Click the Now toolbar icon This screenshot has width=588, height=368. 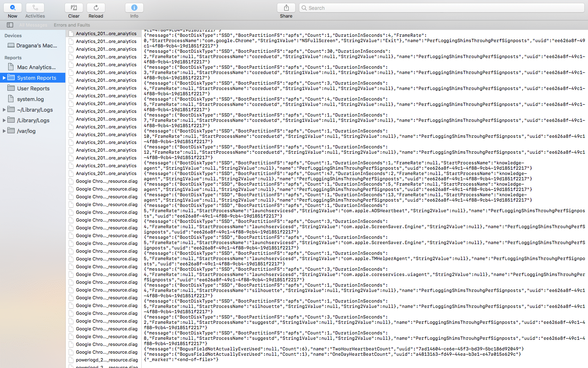[13, 8]
